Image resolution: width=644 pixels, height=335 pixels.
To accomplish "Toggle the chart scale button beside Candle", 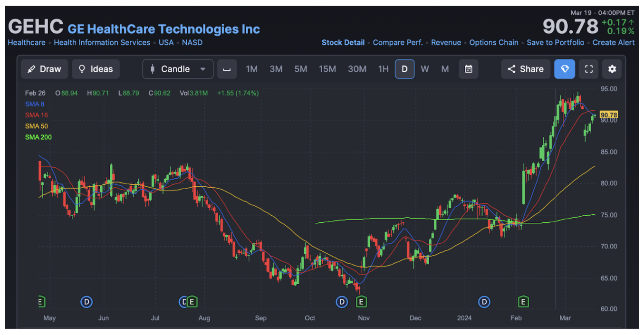I will click(227, 69).
